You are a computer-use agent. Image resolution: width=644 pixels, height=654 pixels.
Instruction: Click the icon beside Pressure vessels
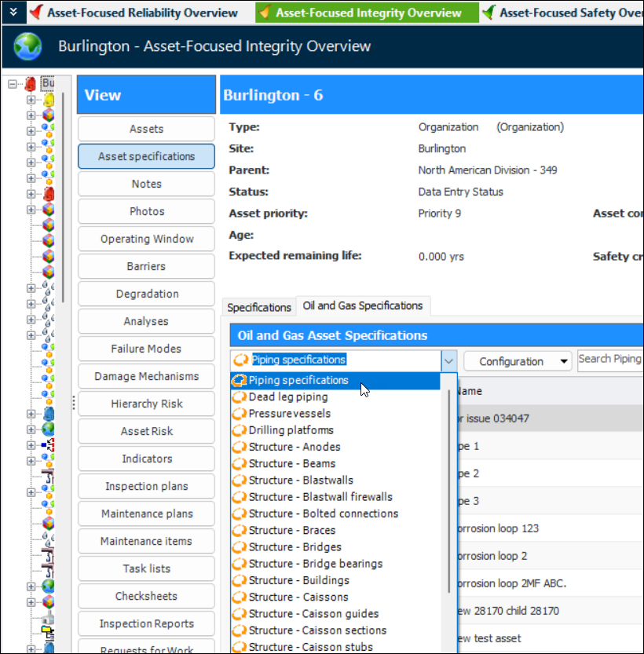tap(240, 414)
